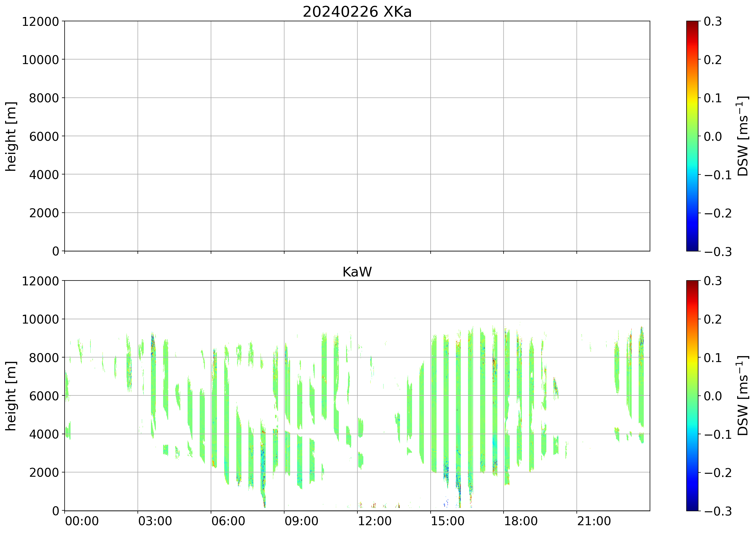Click the 15:00 time axis label
Screen dimensions: 756x533
[448, 521]
